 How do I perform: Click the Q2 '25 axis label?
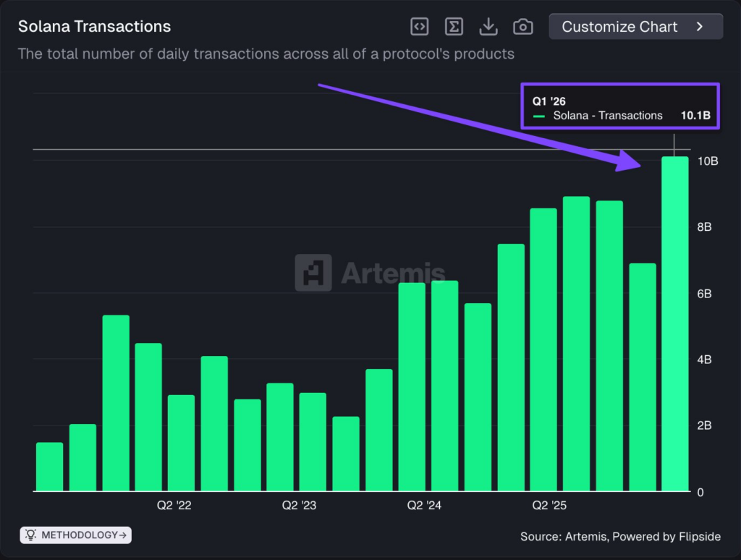[549, 505]
